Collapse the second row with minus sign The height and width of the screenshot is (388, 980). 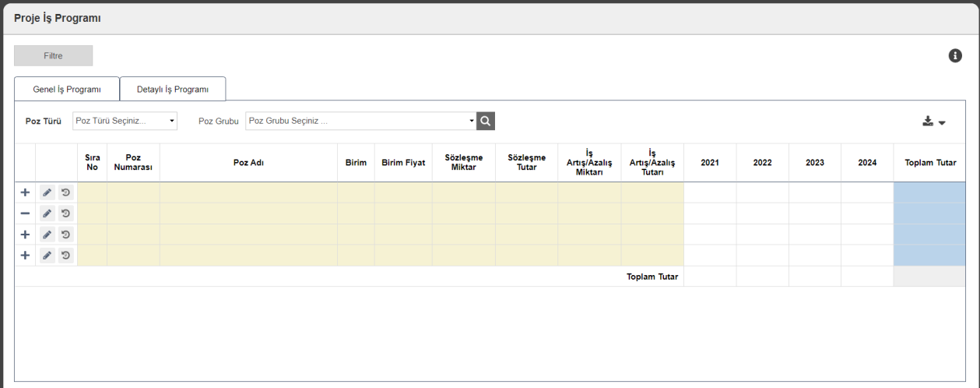coord(25,213)
